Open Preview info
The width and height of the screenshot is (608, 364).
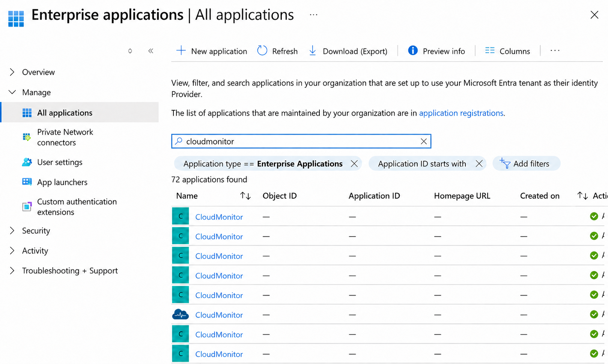tap(436, 51)
